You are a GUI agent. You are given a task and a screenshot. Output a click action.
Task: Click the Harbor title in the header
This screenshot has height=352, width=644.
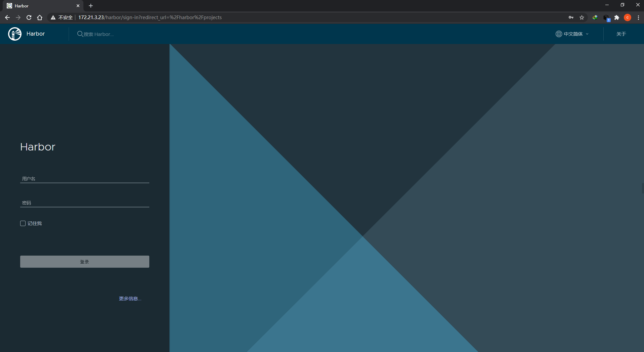tap(36, 34)
